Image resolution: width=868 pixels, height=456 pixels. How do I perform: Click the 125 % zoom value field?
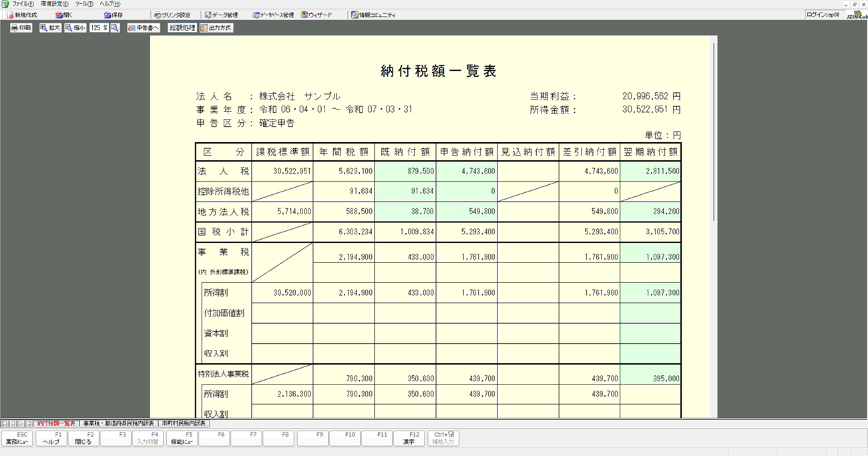(x=99, y=28)
